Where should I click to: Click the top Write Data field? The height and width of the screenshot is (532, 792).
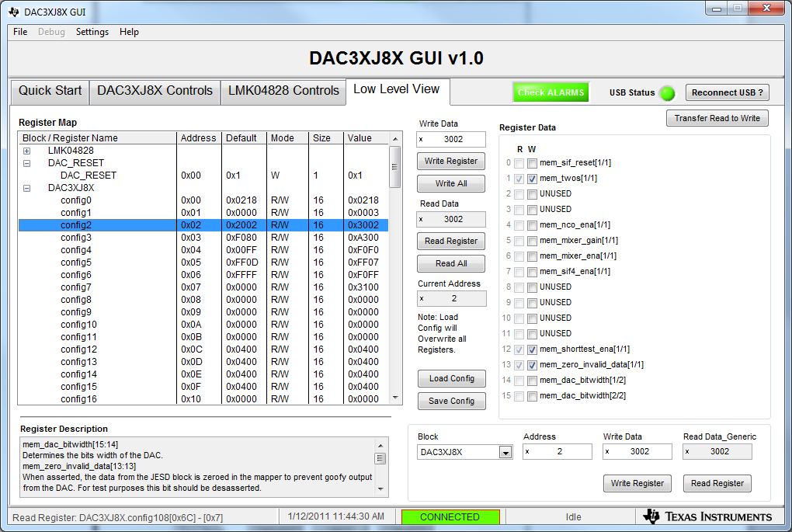point(451,140)
